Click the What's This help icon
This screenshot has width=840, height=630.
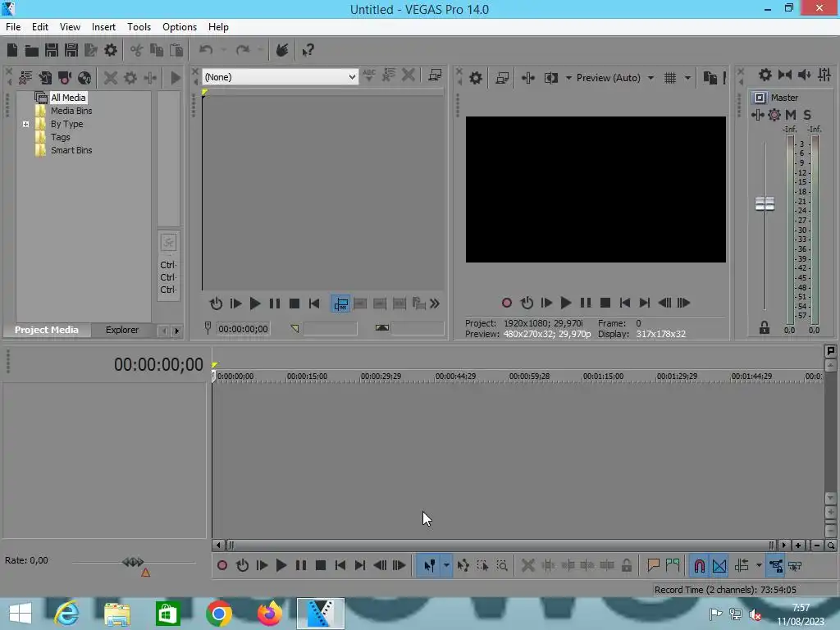[308, 50]
